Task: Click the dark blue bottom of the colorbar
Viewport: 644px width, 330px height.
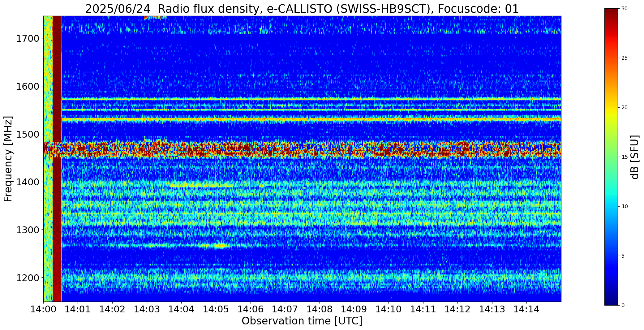Action: pyautogui.click(x=612, y=300)
